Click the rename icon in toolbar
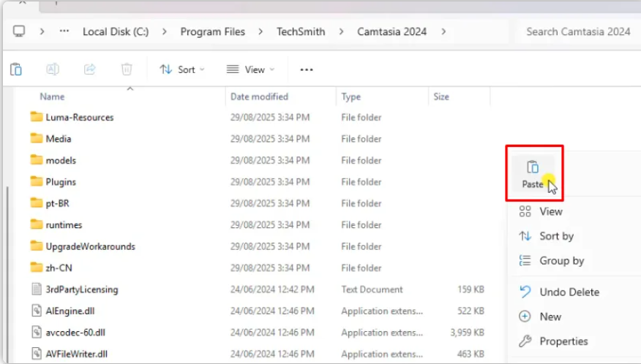Viewport: 641px width, 364px height. click(53, 69)
